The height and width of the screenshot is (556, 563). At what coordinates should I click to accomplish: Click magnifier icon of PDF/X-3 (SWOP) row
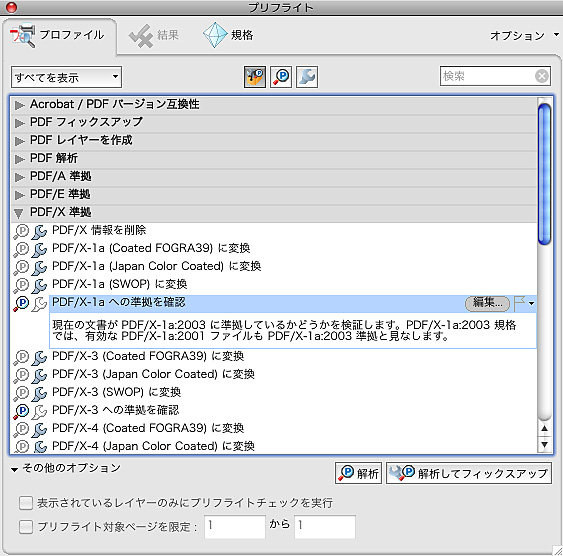(x=21, y=393)
